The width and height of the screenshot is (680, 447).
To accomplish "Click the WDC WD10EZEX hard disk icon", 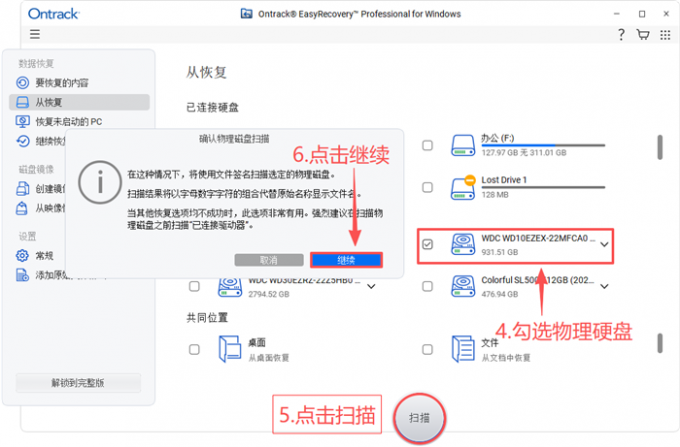I will point(463,244).
